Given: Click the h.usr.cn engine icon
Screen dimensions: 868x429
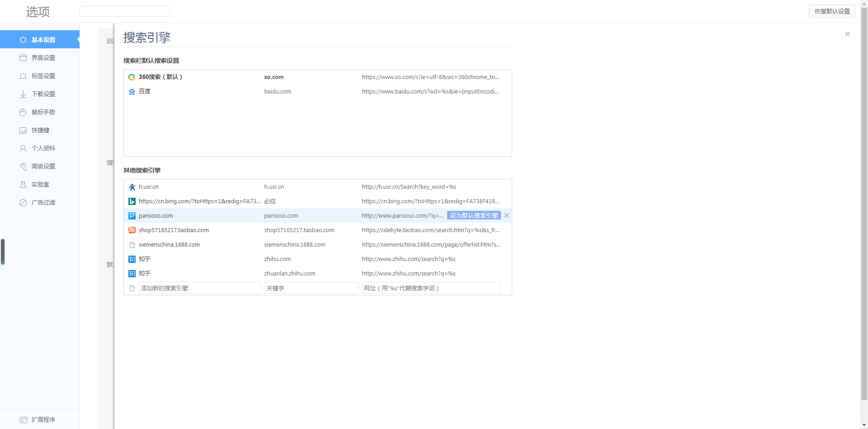Looking at the screenshot, I should coord(132,187).
